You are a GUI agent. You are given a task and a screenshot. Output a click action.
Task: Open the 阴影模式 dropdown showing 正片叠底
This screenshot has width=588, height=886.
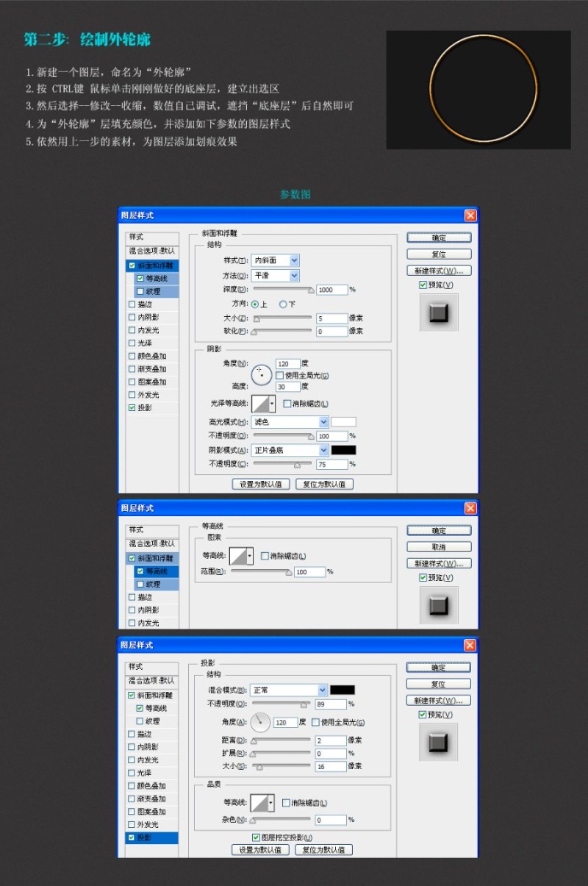290,450
